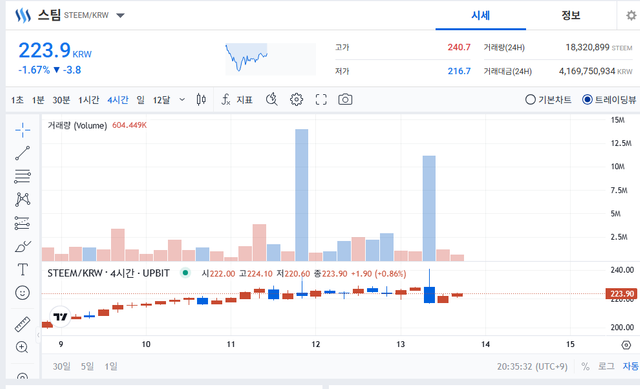Set chart range to 30일
Viewport: 640px width, 389px height.
(x=61, y=366)
